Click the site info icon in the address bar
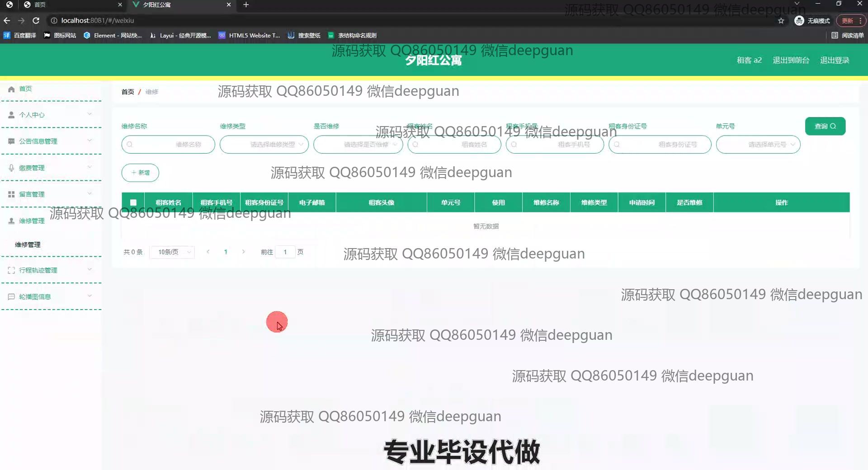 [54, 20]
